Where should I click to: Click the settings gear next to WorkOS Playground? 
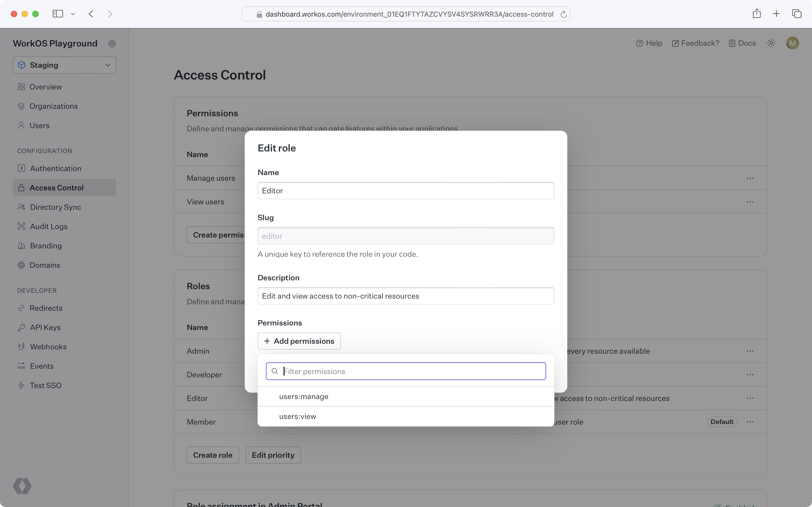pyautogui.click(x=112, y=44)
